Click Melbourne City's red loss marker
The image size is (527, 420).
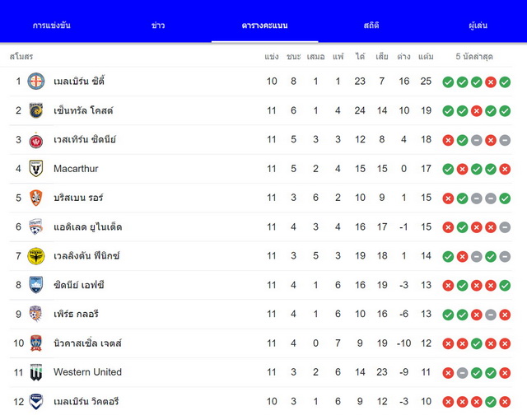tap(491, 82)
